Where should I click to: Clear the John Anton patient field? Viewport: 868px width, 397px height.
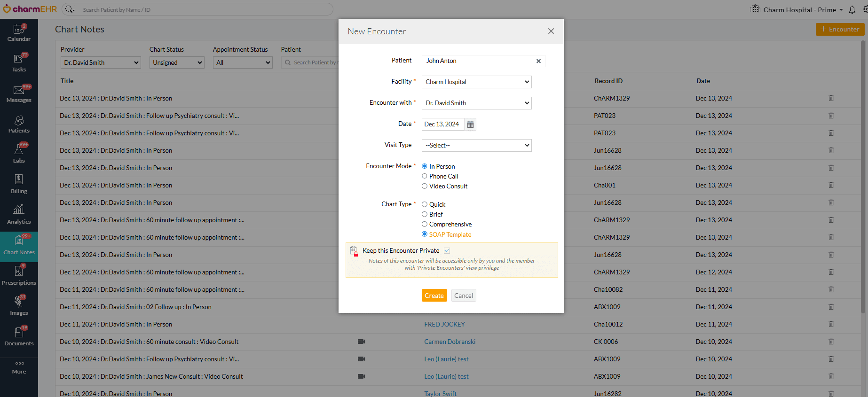pos(538,61)
